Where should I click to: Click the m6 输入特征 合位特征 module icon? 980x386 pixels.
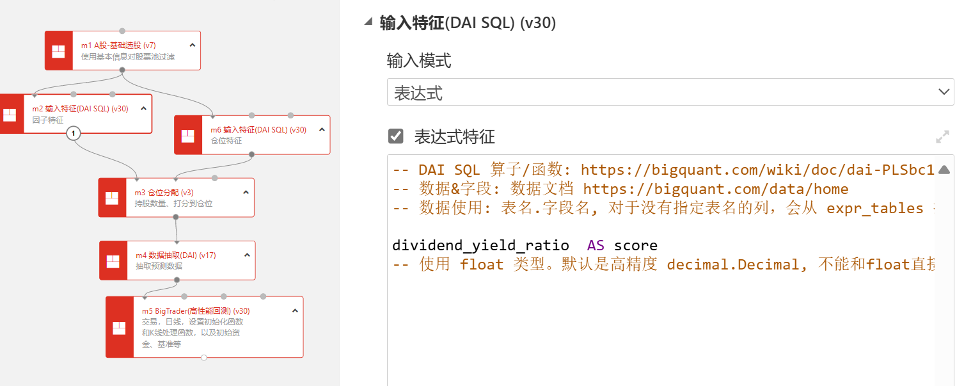click(x=188, y=135)
